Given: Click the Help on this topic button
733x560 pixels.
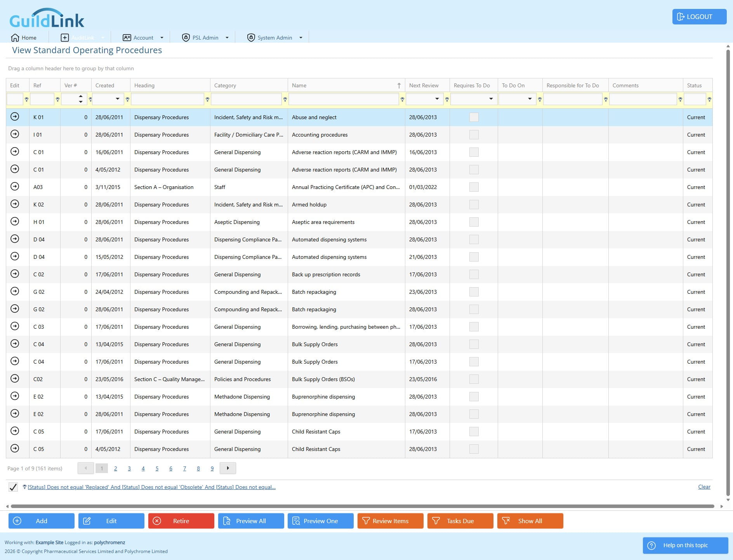Looking at the screenshot, I should tap(685, 545).
